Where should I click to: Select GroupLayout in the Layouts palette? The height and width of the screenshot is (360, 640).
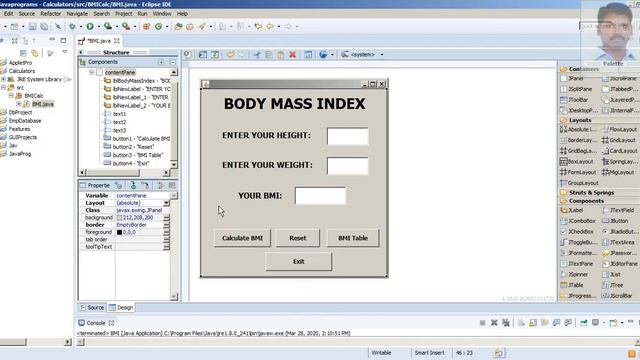[579, 183]
